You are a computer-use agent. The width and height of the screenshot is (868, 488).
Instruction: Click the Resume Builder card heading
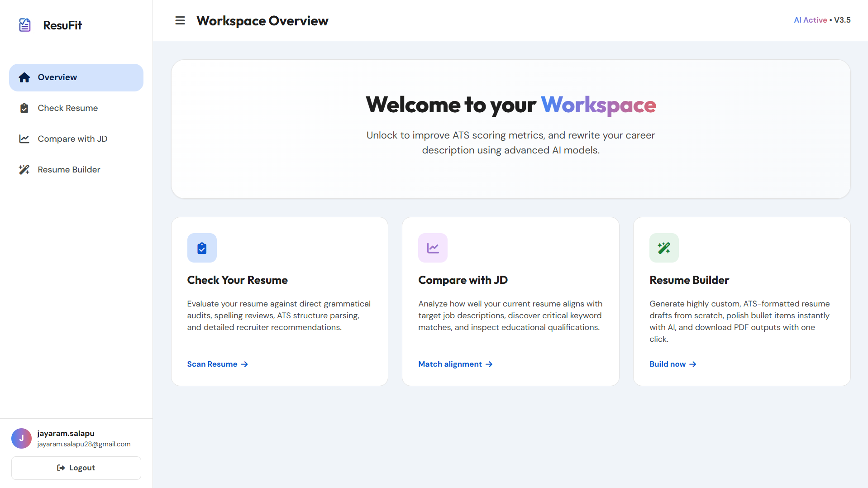click(x=689, y=280)
